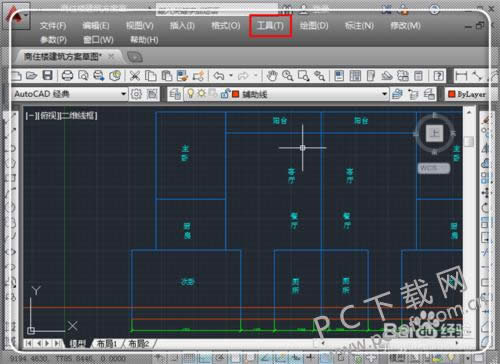
Task: Open the 修改(M) menu
Action: [x=405, y=26]
